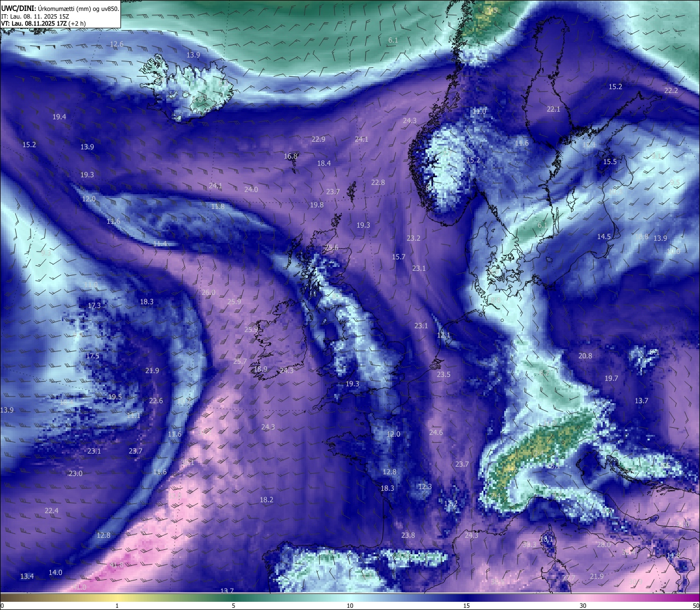Click the 24.6 value label

pos(436,432)
